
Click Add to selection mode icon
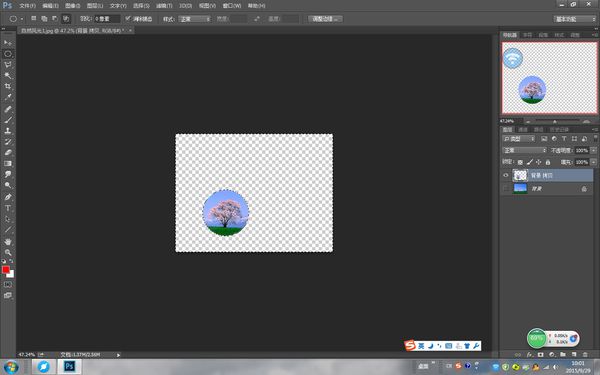44,18
